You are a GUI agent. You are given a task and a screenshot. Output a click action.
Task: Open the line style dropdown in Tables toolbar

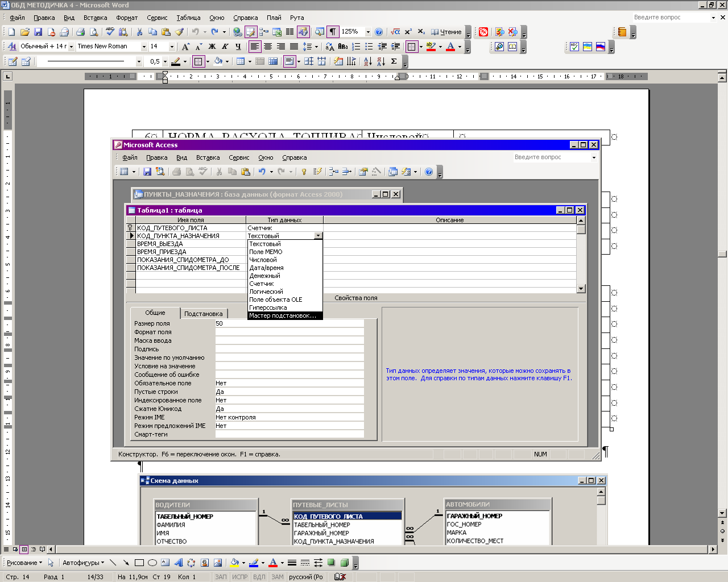coord(139,61)
